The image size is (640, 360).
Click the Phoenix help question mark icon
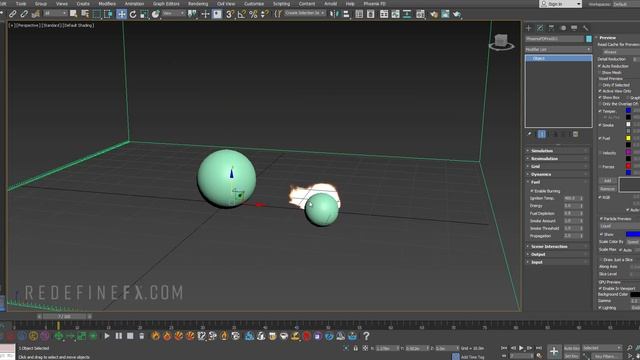point(366,336)
